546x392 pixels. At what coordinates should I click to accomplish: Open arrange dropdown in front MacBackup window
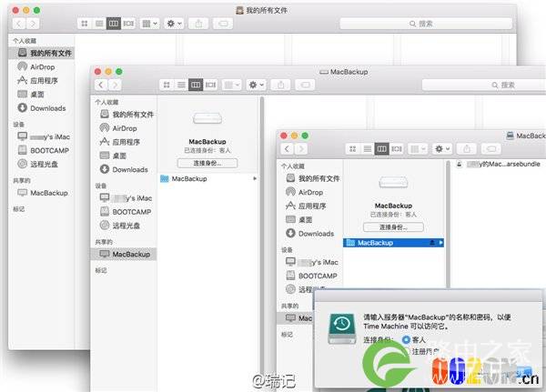pos(418,148)
